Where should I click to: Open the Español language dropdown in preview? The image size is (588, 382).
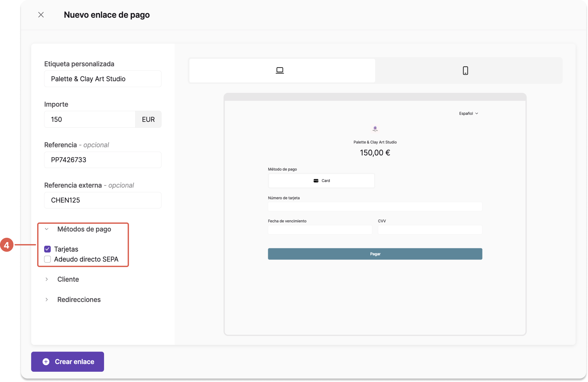point(469,113)
